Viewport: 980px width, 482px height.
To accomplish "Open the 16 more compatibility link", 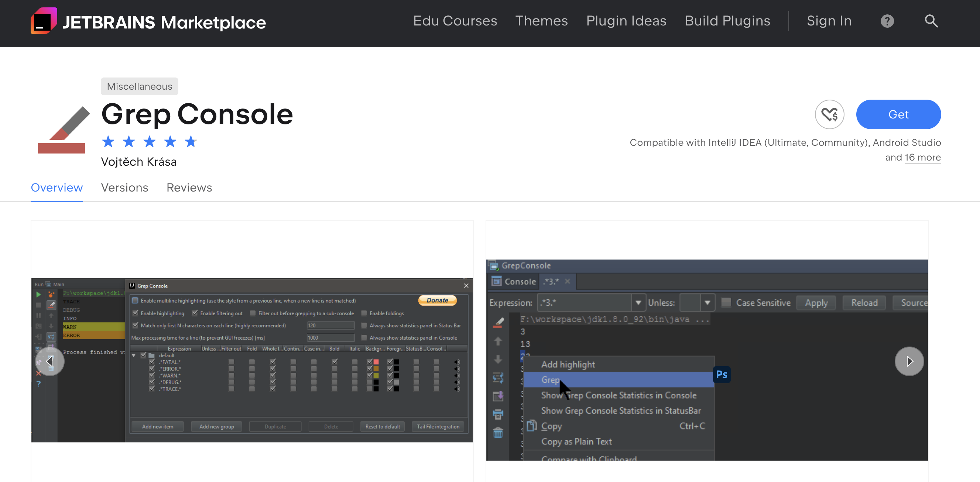I will pos(922,158).
